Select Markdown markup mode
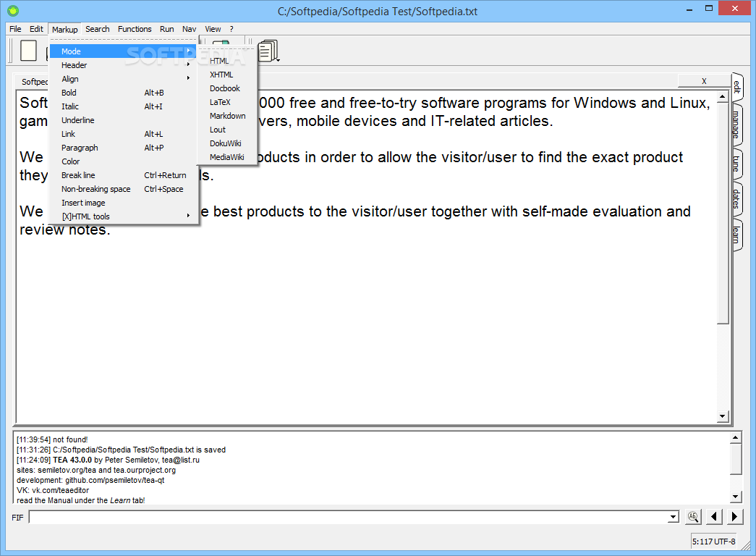 point(227,116)
